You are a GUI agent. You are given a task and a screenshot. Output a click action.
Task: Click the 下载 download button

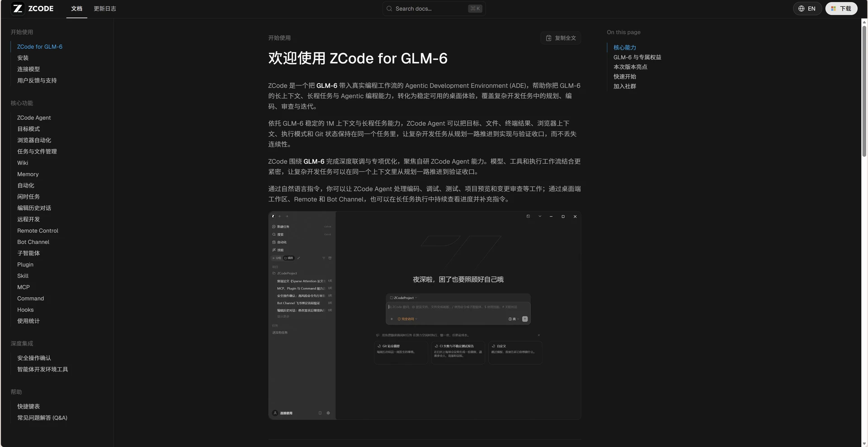tap(841, 9)
